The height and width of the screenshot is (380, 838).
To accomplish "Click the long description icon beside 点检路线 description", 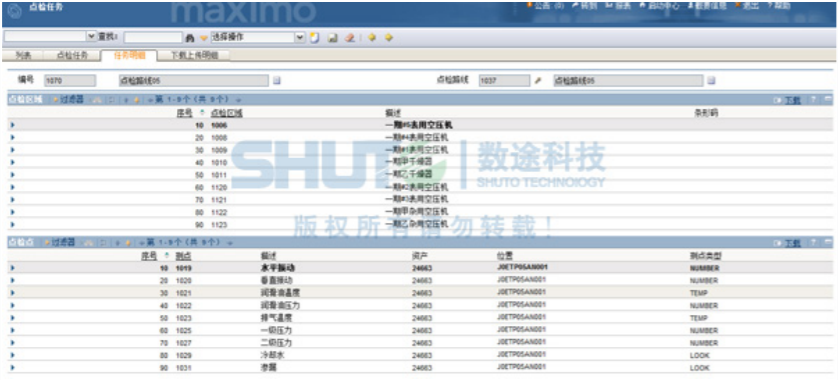I will [x=711, y=81].
